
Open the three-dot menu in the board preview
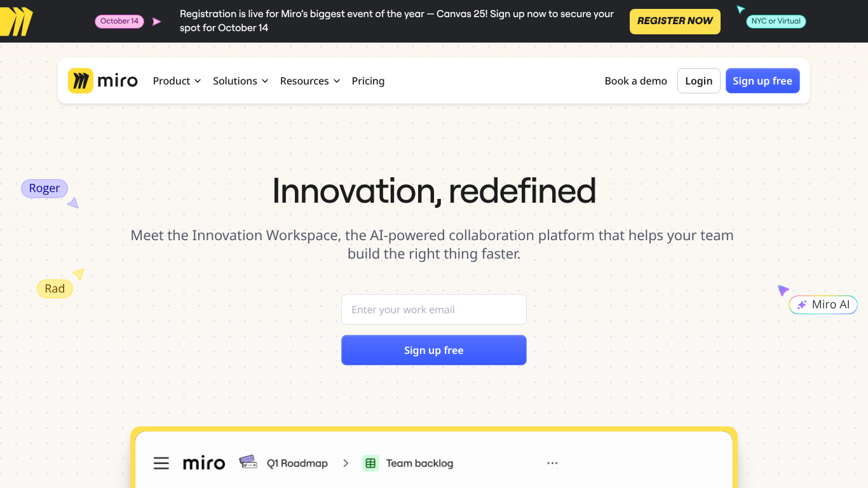[x=552, y=463]
